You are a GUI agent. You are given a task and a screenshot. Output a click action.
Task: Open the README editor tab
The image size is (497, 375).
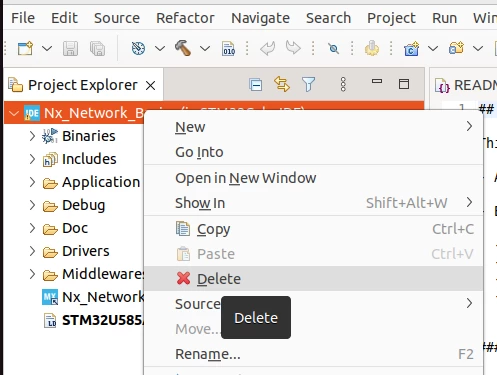point(466,85)
